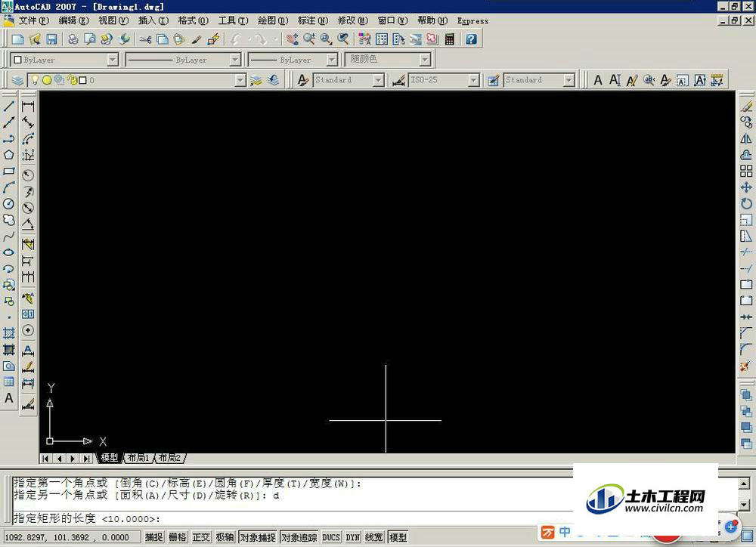Click the Undo arrow icon

tap(236, 39)
